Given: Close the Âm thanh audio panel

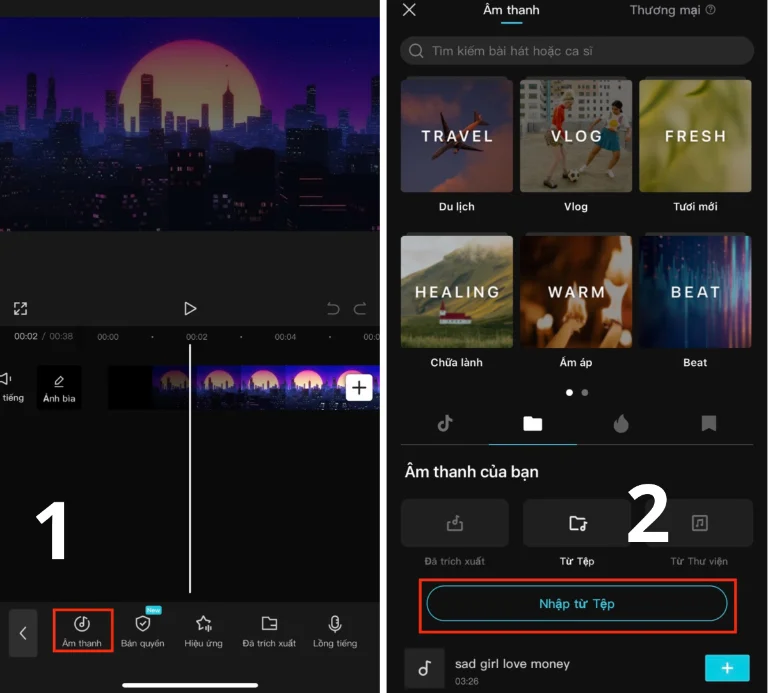Looking at the screenshot, I should 409,10.
